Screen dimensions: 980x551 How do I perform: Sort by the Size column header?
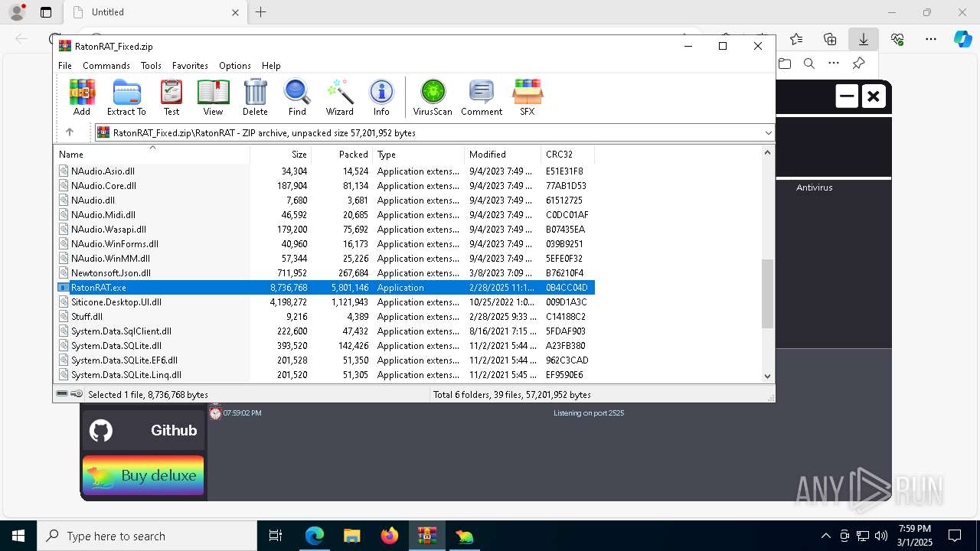281,155
